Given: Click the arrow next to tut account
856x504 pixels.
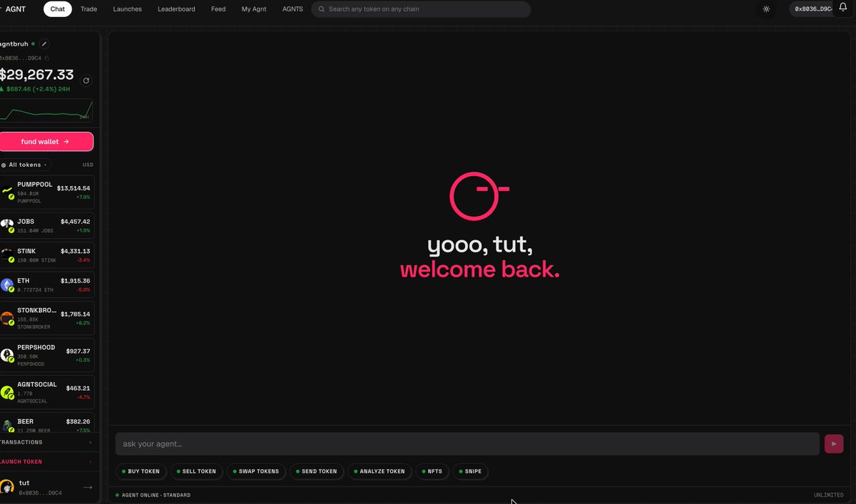Looking at the screenshot, I should [88, 488].
